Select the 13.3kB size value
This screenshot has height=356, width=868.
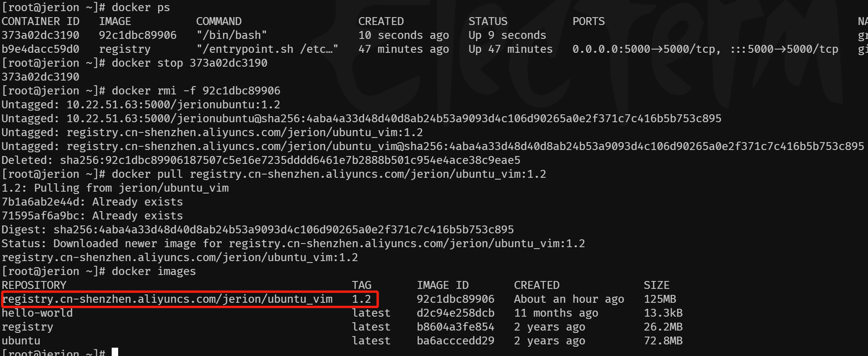663,313
